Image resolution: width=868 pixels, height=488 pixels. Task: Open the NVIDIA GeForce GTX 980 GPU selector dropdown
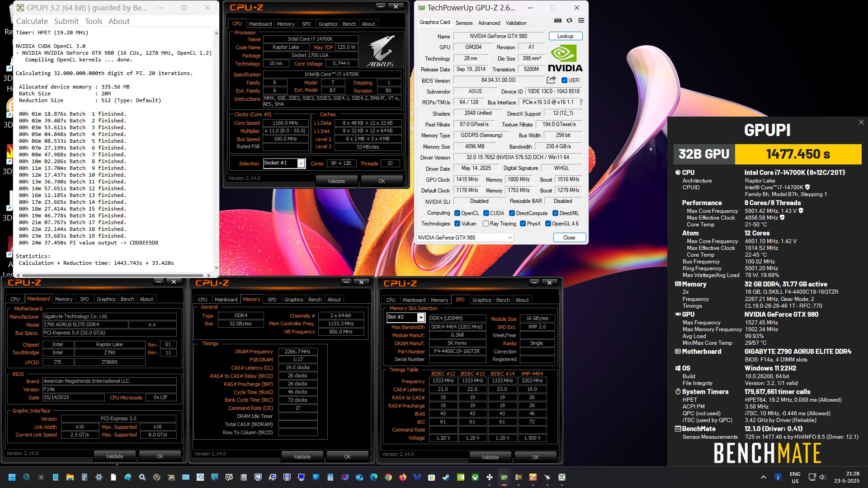465,237
